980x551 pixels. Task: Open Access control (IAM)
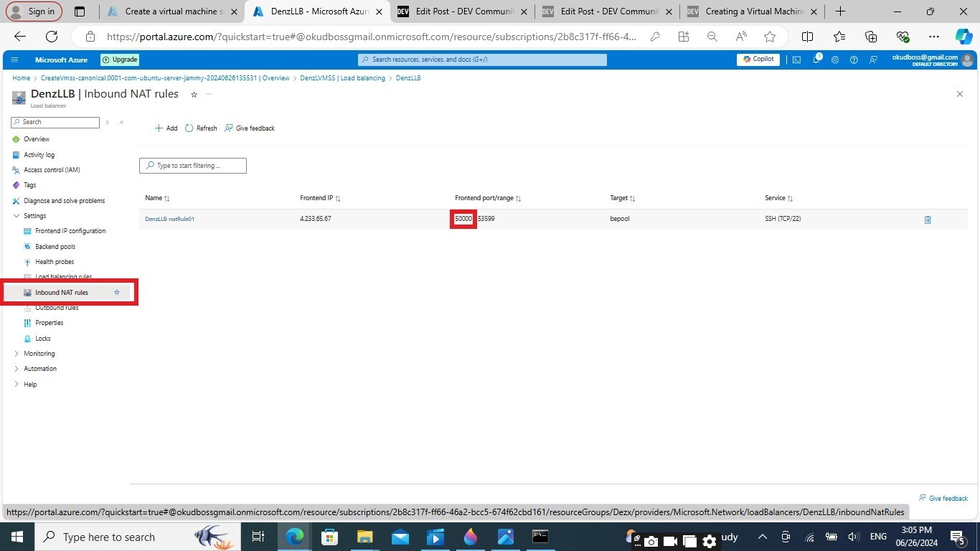[52, 170]
